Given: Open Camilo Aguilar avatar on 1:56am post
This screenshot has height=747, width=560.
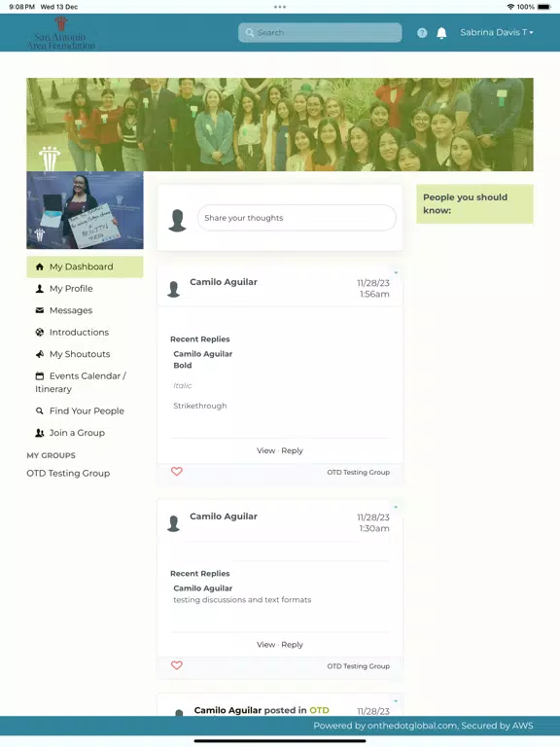Looking at the screenshot, I should pos(174,289).
